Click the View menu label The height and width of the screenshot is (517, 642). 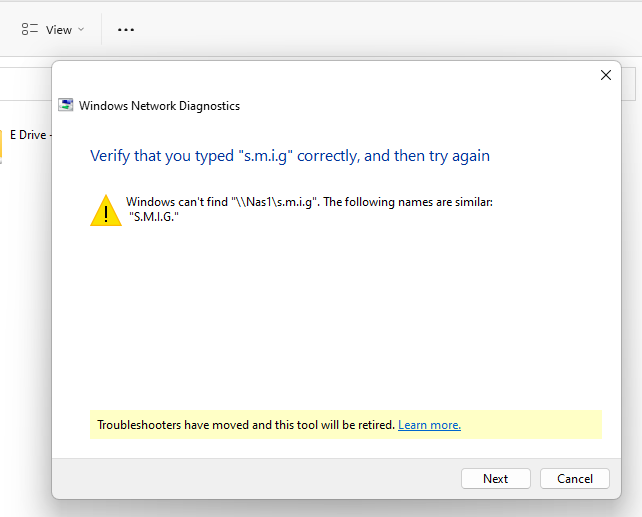point(59,30)
